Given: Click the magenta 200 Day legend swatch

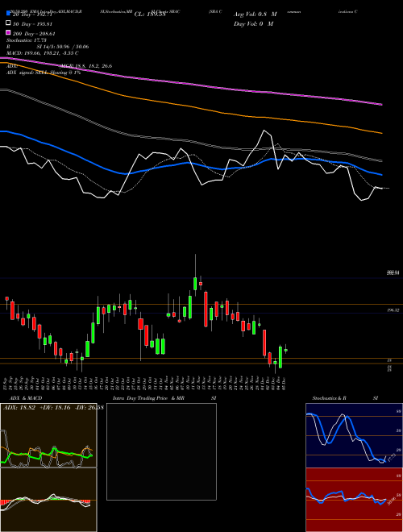Looking at the screenshot, I should point(8,33).
